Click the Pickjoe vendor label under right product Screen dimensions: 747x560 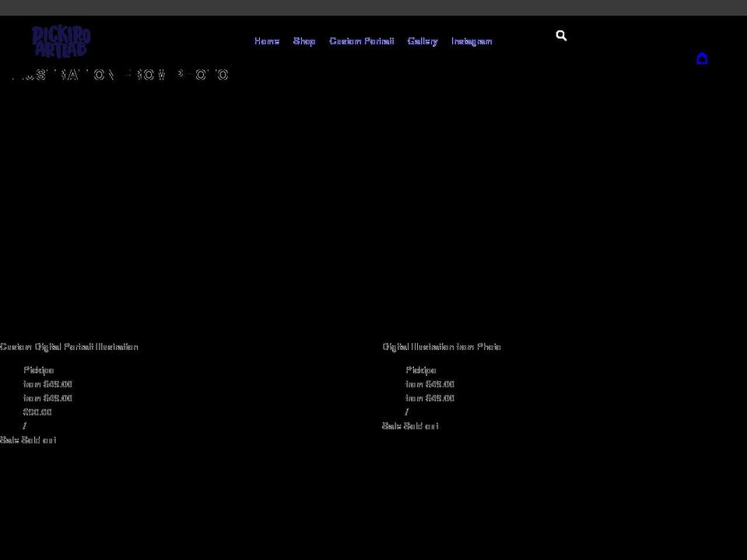click(x=421, y=370)
